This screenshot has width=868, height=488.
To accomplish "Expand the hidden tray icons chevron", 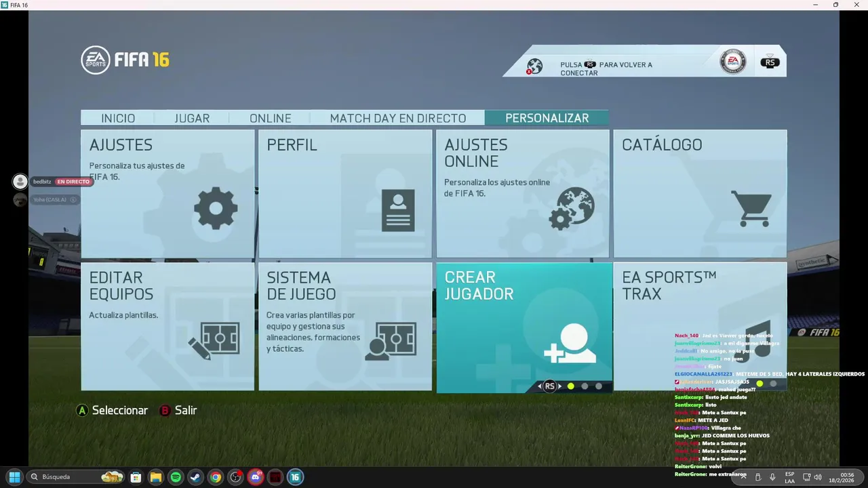I will coord(743,477).
